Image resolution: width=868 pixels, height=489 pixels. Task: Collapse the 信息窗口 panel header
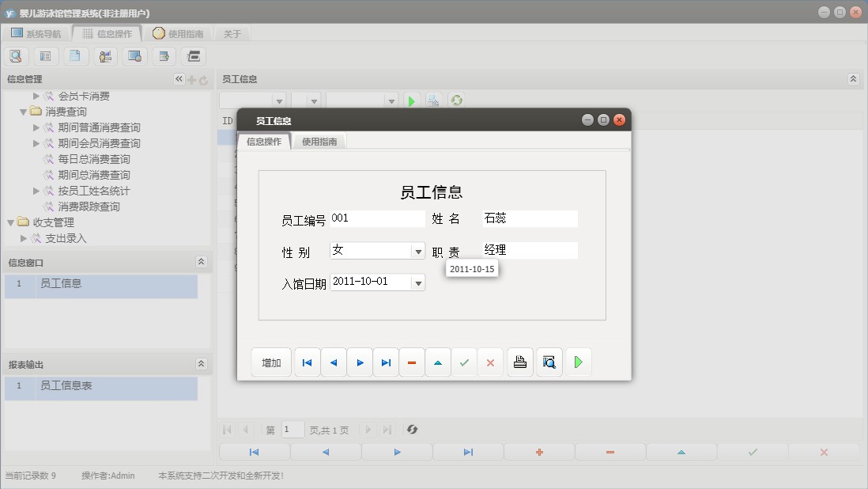tap(202, 261)
